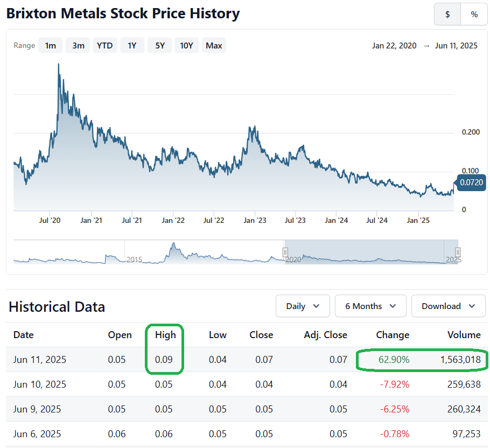Click the Jun 10, 2025 date cell
This screenshot has height=448, width=490.
pyautogui.click(x=40, y=384)
